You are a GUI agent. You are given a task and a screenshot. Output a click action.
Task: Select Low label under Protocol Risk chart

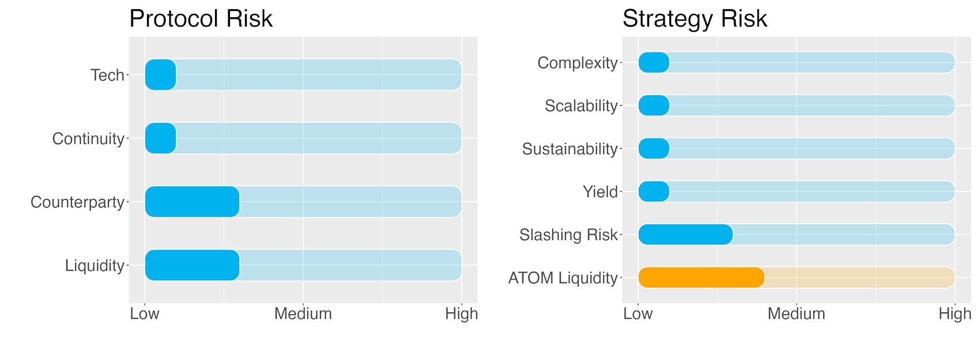tap(145, 314)
